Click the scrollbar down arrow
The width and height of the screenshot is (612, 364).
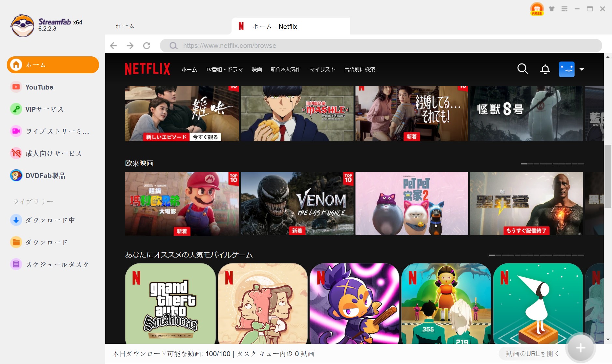coord(608,340)
